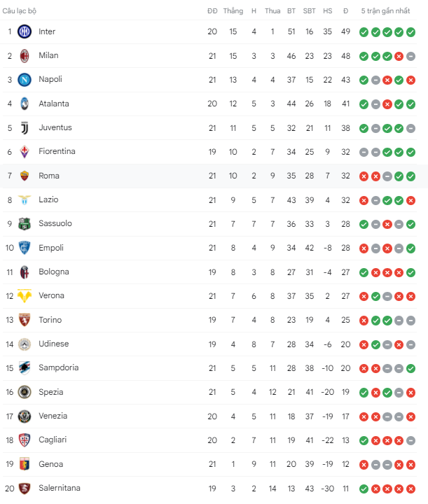Click the Napoli club crest icon
The image size is (428, 504).
(25, 80)
